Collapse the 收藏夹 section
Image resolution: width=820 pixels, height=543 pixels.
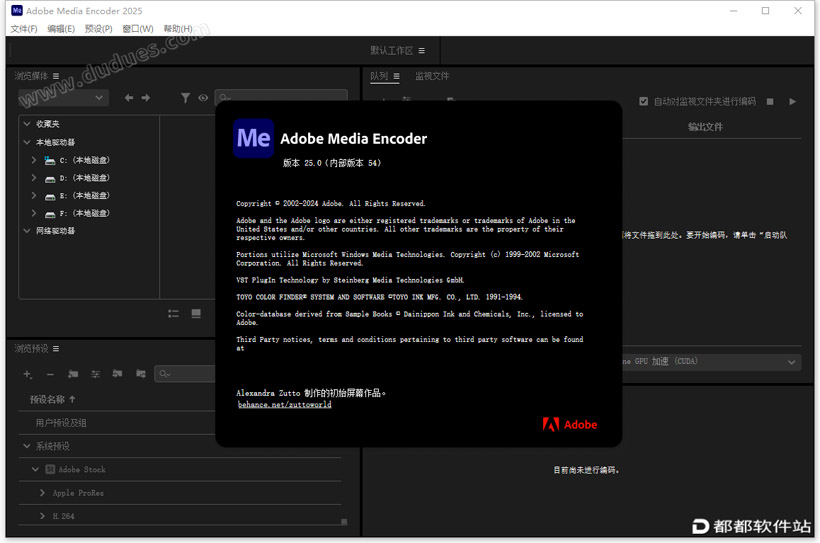click(x=27, y=124)
